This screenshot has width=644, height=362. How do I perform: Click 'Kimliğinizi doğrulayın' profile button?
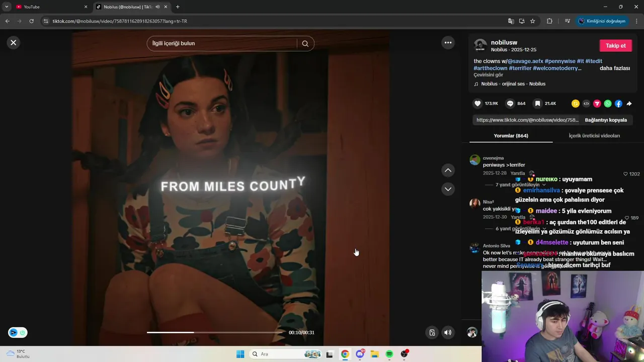pos(602,21)
